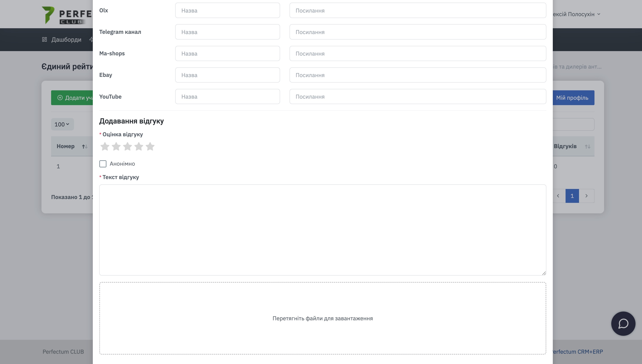
Task: Go to next pagination page arrow
Action: 586,196
